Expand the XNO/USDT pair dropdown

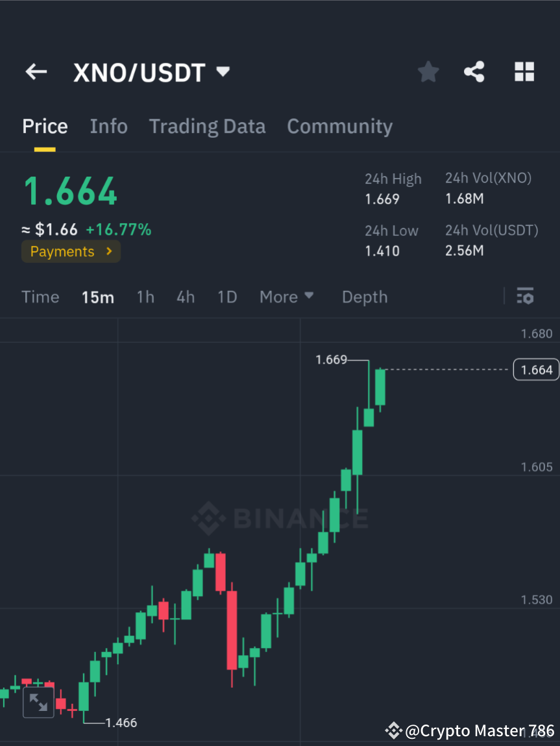[x=222, y=73]
